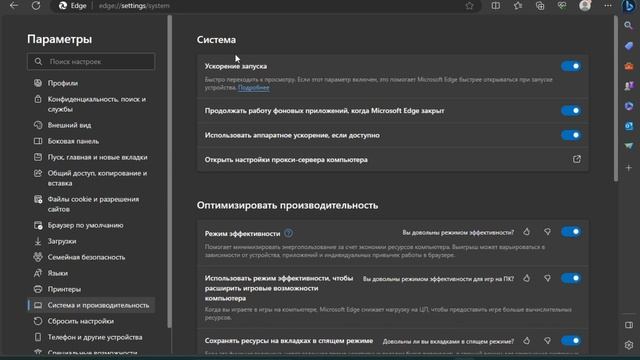Open sidebar Tools briefcase icon
Image resolution: width=640 pixels, height=360 pixels.
point(629,66)
